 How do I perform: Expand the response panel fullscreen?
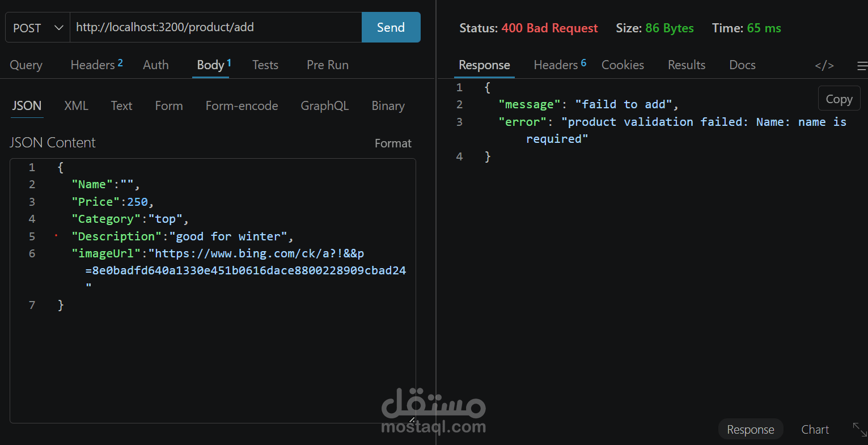pos(859,429)
